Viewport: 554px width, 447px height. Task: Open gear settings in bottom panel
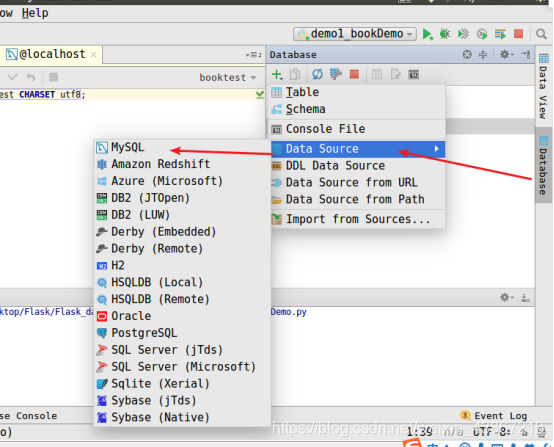[506, 298]
